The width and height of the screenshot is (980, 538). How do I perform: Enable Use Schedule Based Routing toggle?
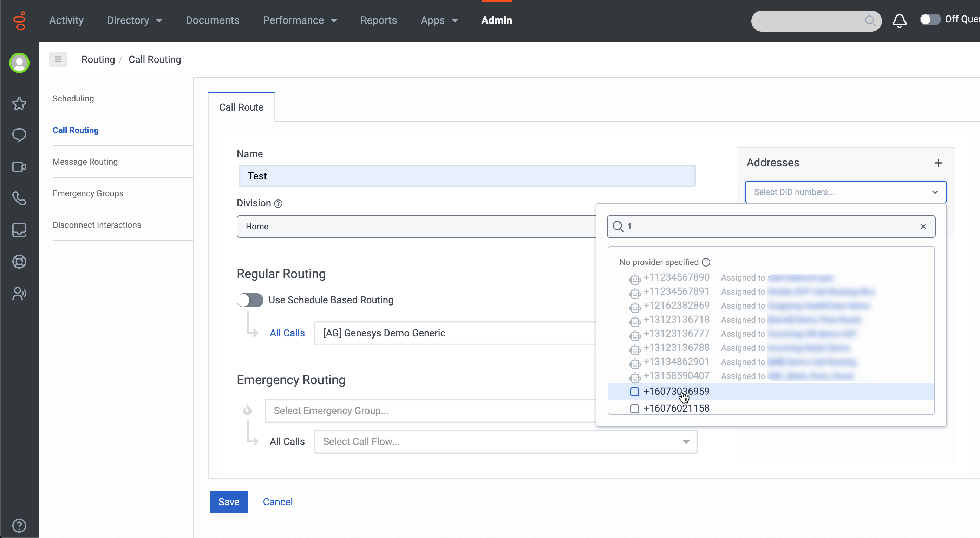click(x=250, y=300)
